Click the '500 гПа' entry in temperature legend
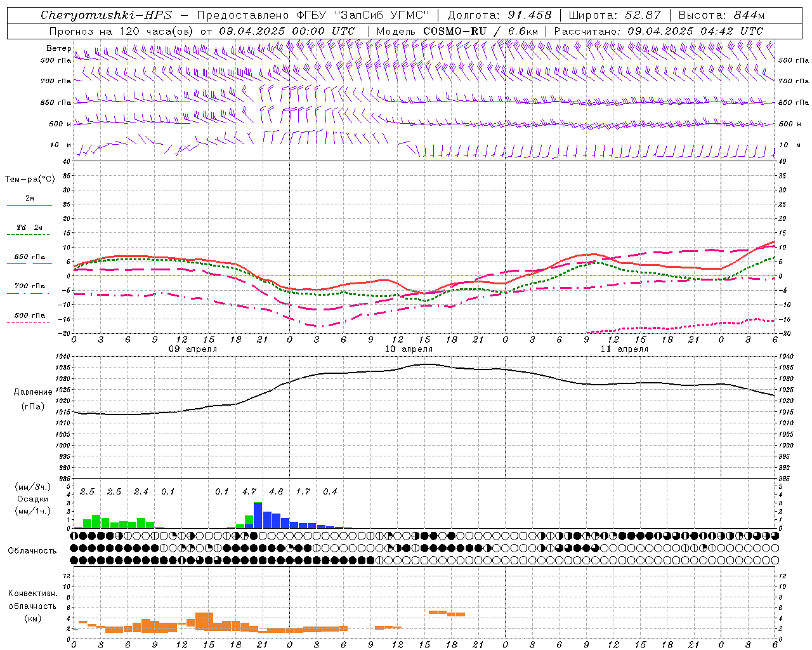The image size is (812, 650). click(x=29, y=315)
